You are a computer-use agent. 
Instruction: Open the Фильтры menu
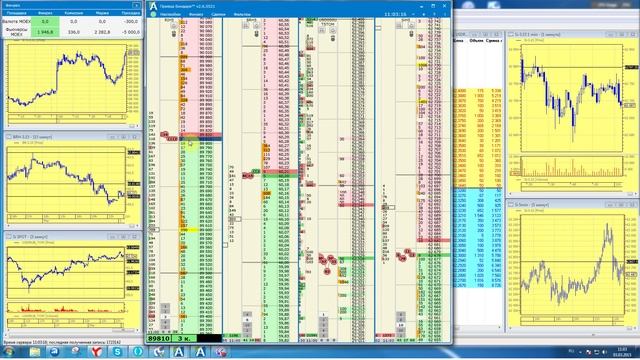click(242, 14)
